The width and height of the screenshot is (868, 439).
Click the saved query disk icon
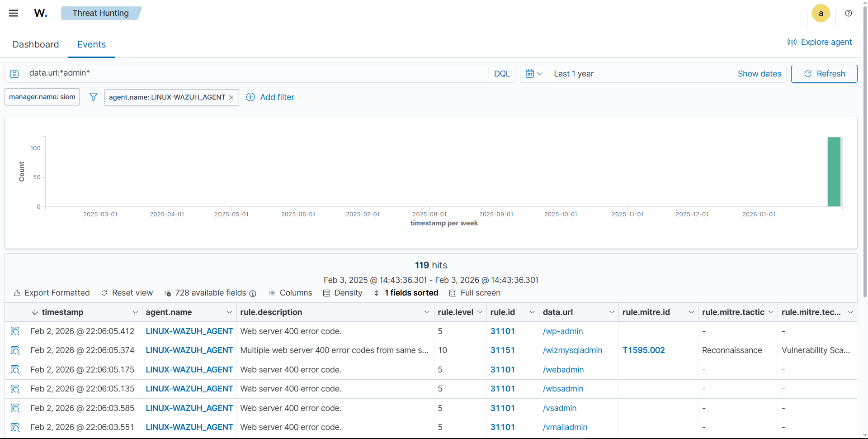tap(14, 74)
